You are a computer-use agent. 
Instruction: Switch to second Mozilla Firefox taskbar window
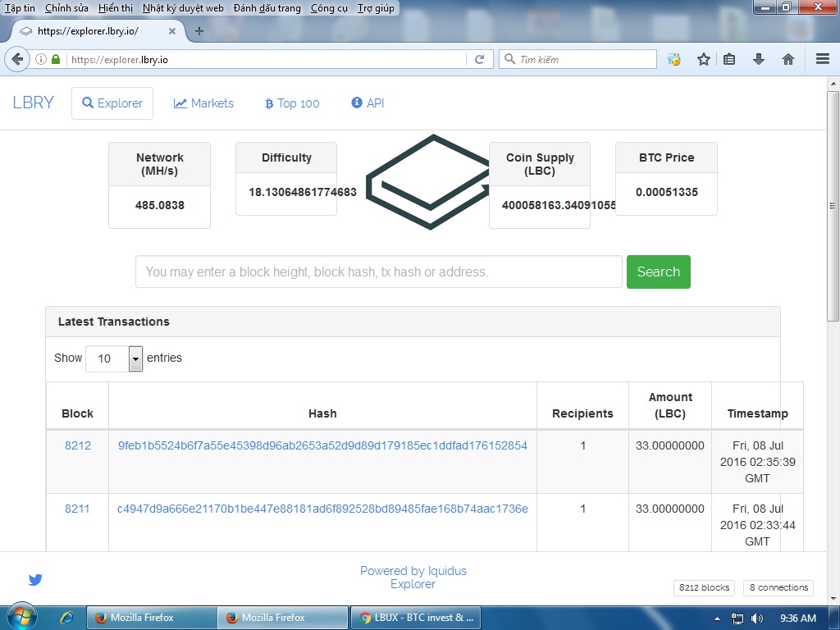283,618
